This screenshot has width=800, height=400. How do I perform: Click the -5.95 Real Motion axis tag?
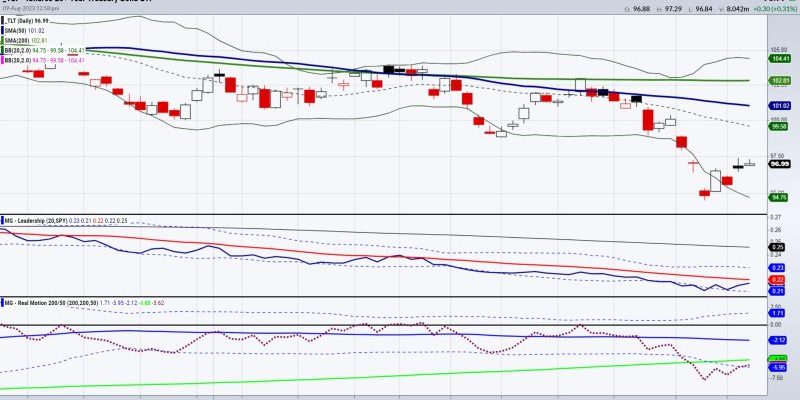point(777,367)
